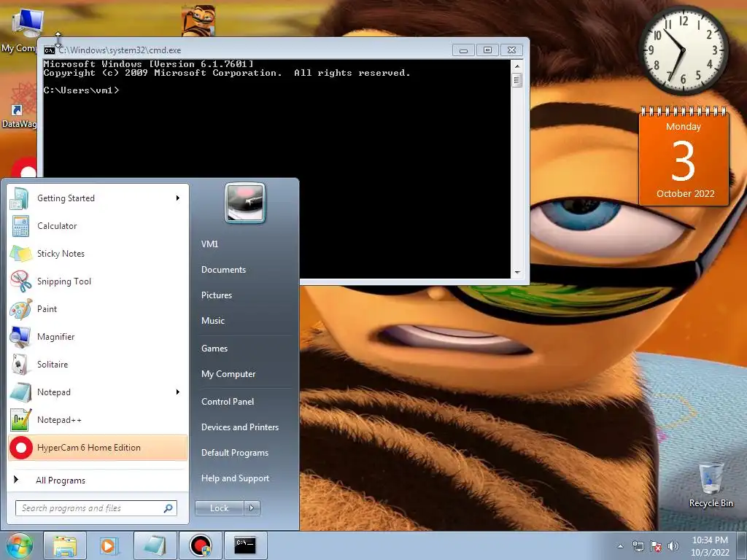Viewport: 747px width, 560px height.
Task: Click the Sticky Notes icon
Action: pyautogui.click(x=20, y=253)
